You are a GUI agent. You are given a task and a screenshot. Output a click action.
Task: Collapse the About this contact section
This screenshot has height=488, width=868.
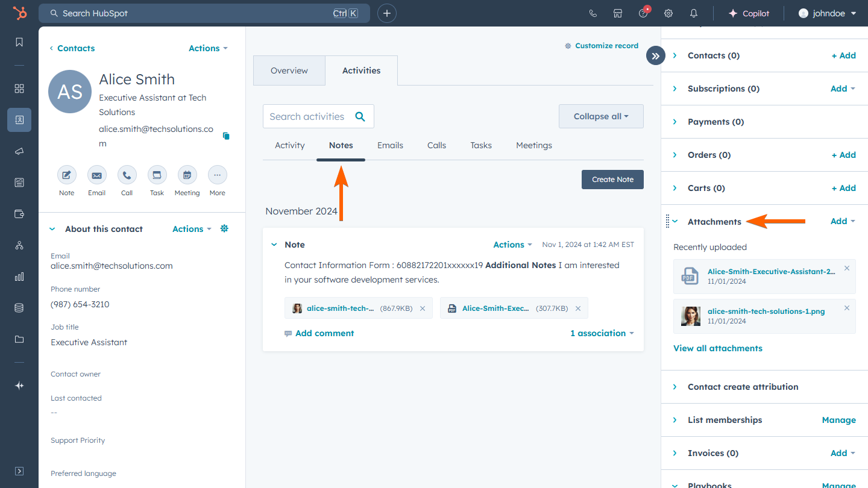coord(52,229)
